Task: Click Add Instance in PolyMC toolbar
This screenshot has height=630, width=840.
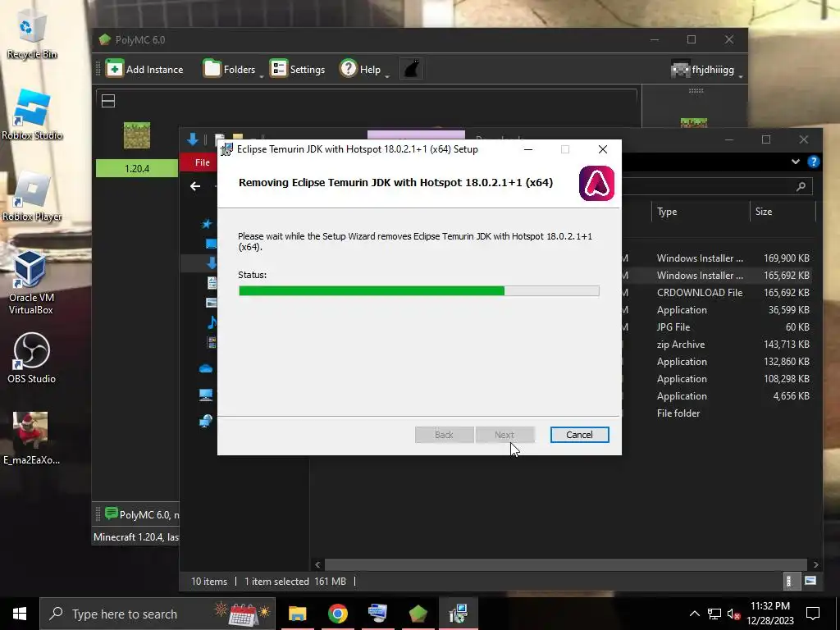Action: point(144,69)
